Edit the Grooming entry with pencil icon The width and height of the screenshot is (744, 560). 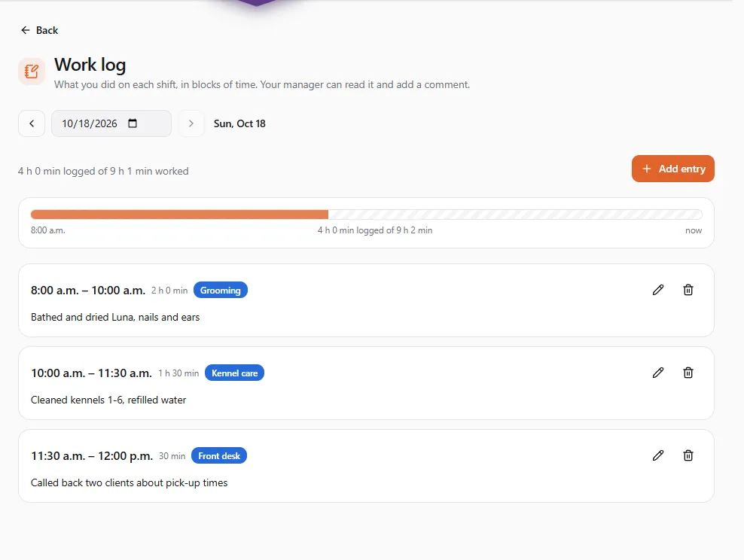[658, 290]
